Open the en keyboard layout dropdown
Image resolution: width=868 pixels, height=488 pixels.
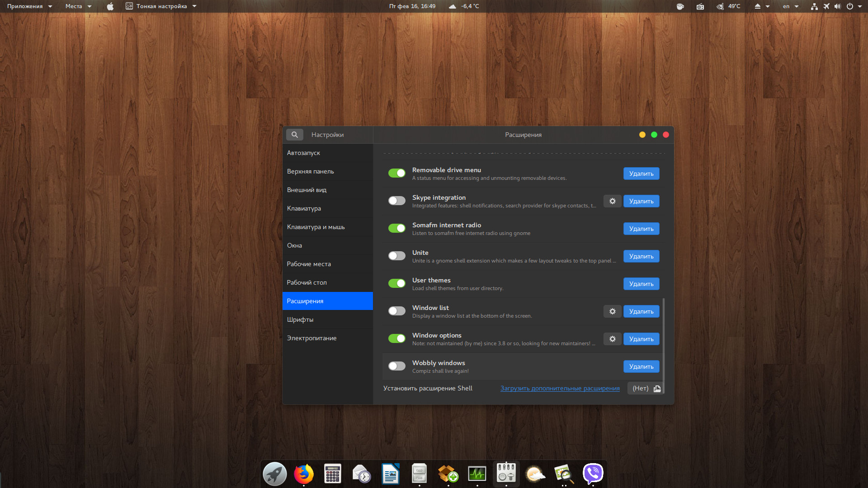click(790, 6)
